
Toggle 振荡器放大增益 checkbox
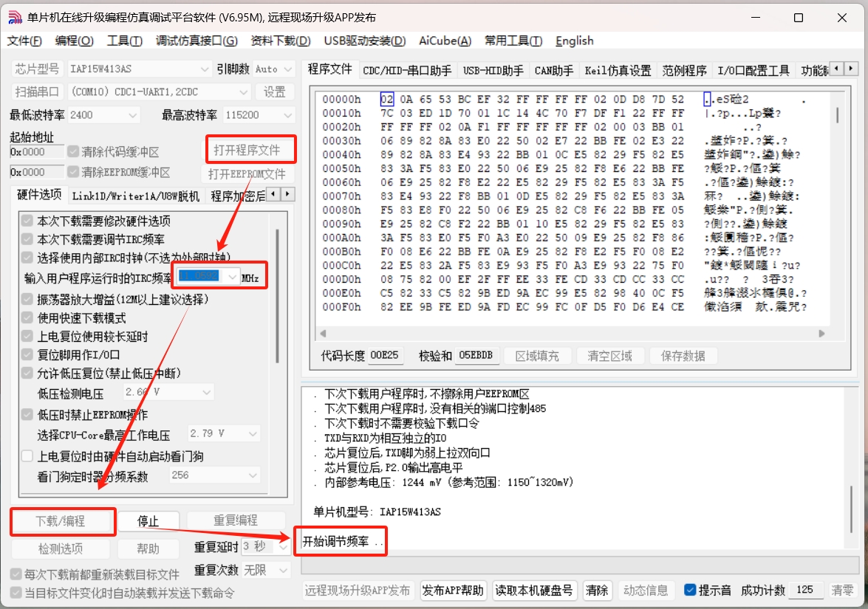[27, 299]
